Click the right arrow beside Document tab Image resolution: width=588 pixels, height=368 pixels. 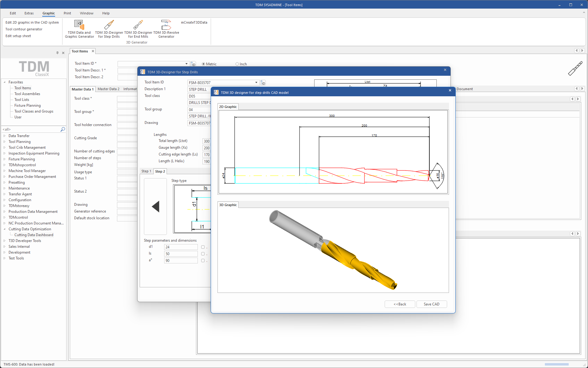tap(582, 89)
